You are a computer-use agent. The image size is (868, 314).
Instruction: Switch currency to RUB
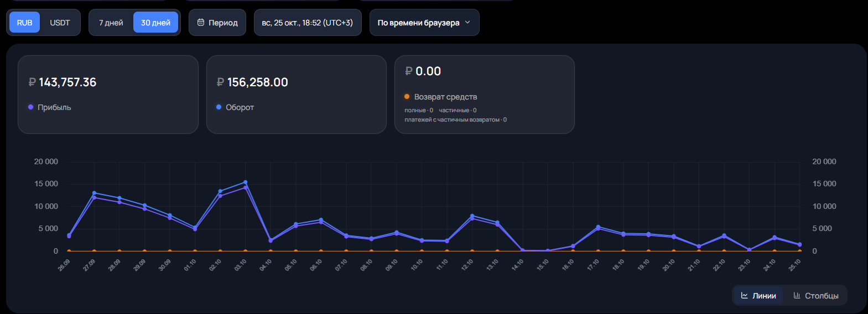point(24,23)
